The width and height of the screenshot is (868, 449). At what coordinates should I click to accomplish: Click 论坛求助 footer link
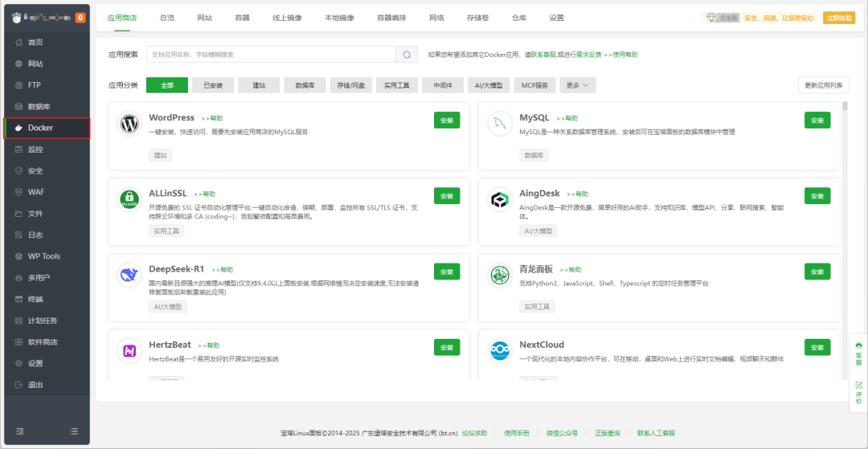click(474, 433)
